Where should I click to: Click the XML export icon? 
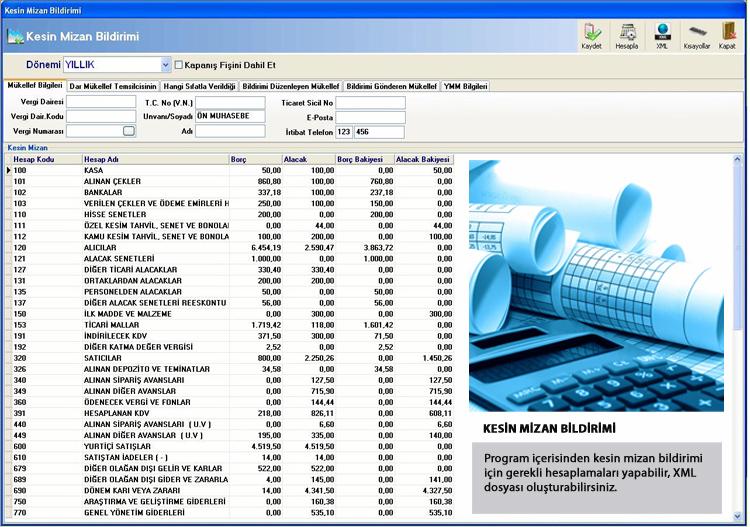point(662,36)
